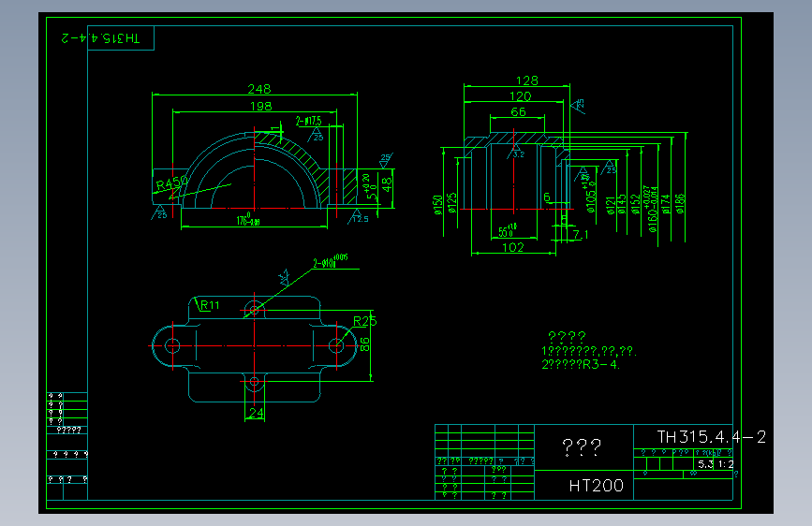Click the 3.2 surface roughness symbol

[x=517, y=153]
